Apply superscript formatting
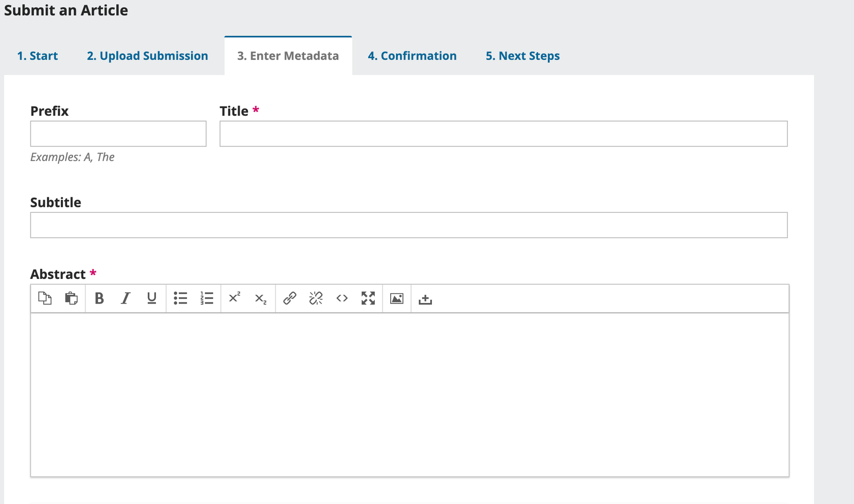 (x=234, y=298)
